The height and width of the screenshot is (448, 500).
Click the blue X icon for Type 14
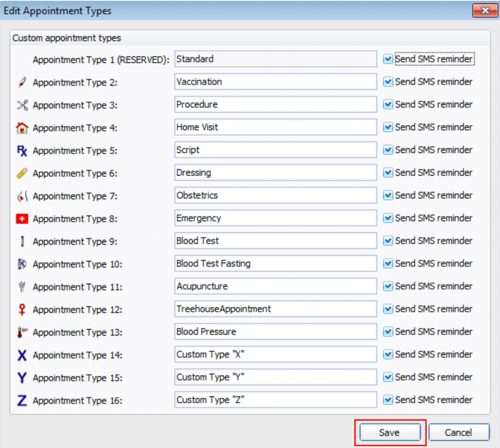22,355
